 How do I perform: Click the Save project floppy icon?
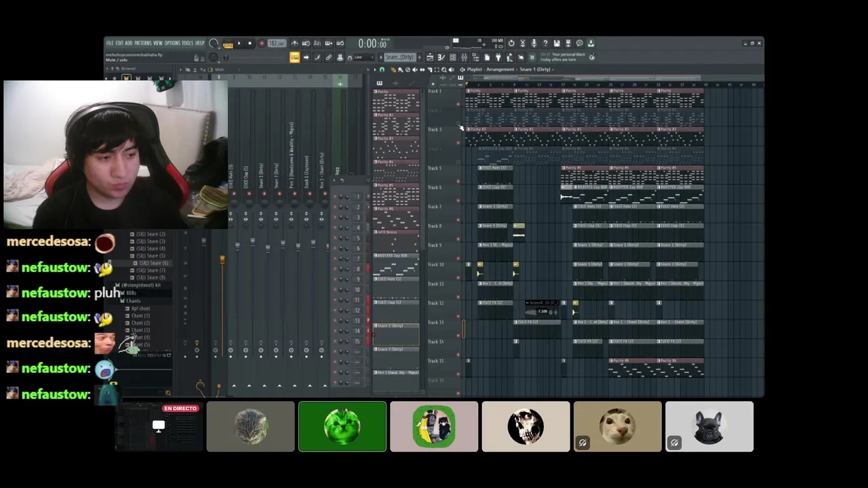(557, 43)
